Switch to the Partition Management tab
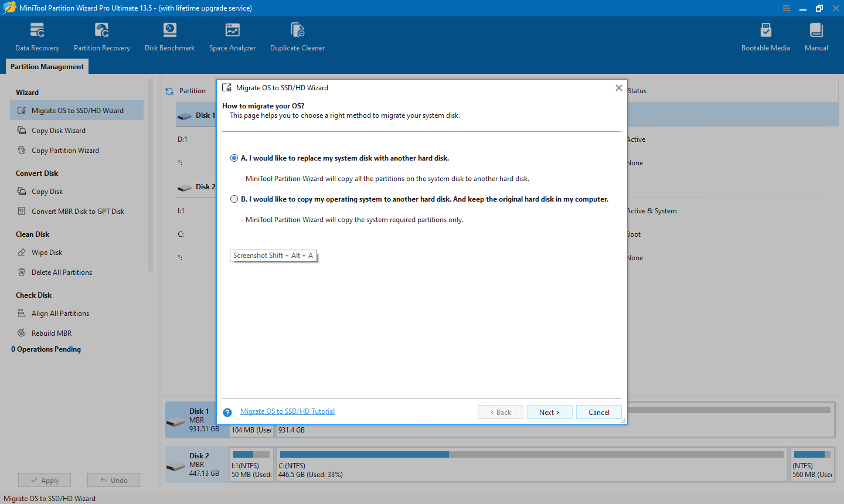This screenshot has width=844, height=504. click(x=47, y=66)
